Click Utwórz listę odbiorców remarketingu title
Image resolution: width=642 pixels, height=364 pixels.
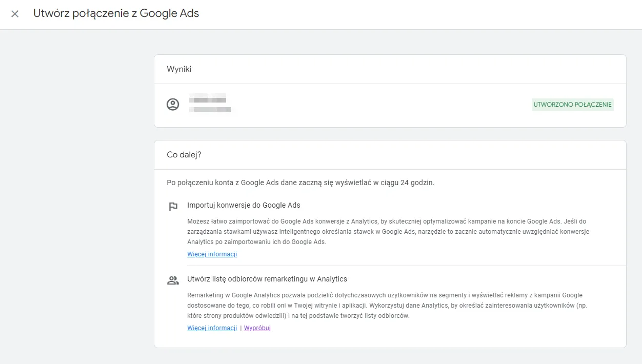coord(267,279)
